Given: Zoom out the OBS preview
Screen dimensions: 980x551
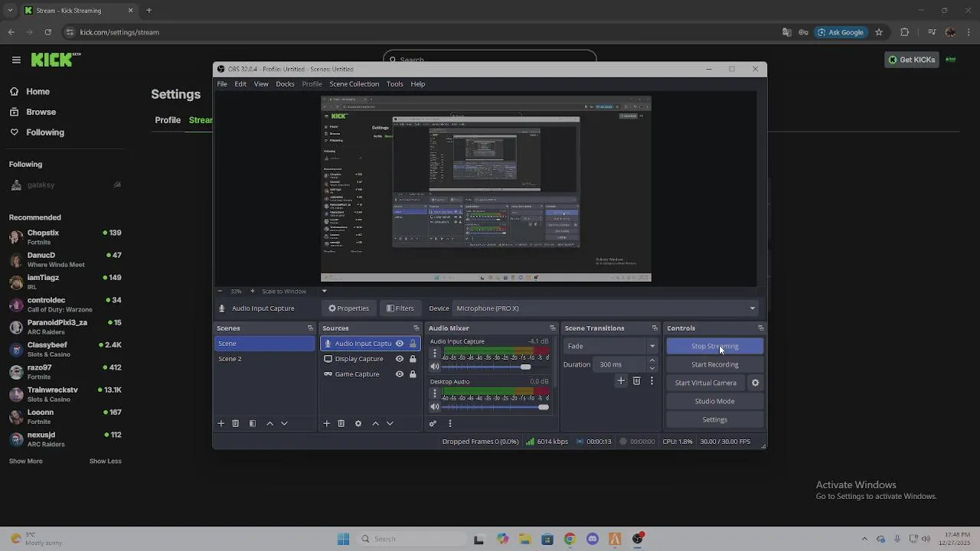Looking at the screenshot, I should pos(220,291).
